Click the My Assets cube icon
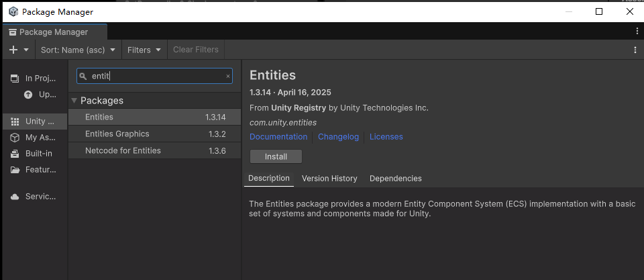Image resolution: width=644 pixels, height=280 pixels. (x=15, y=138)
